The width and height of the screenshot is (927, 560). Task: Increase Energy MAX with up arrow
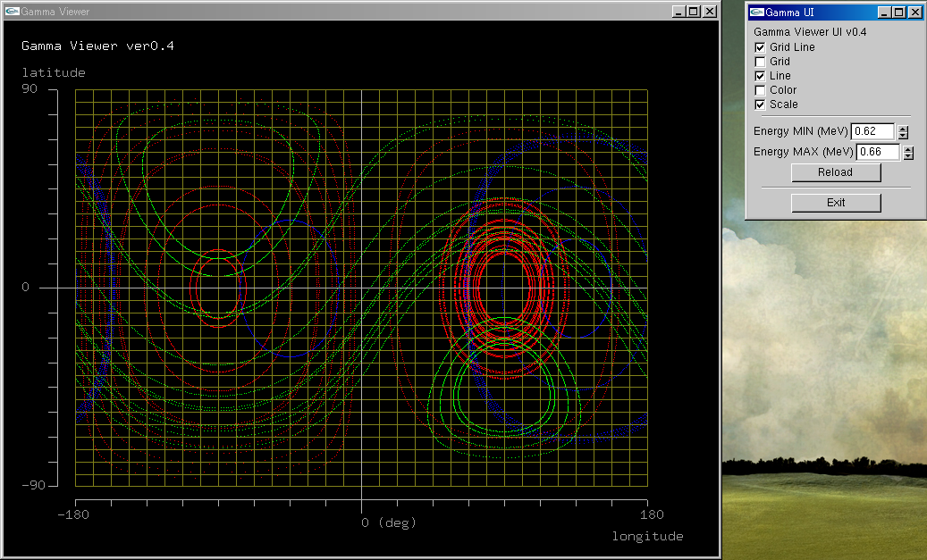(908, 149)
